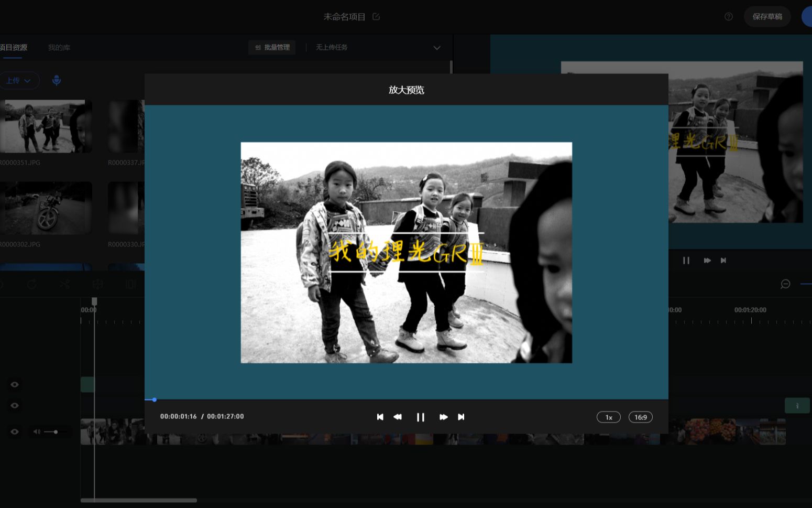The height and width of the screenshot is (508, 812).
Task: Pause playback in the enlarged preview
Action: point(420,417)
